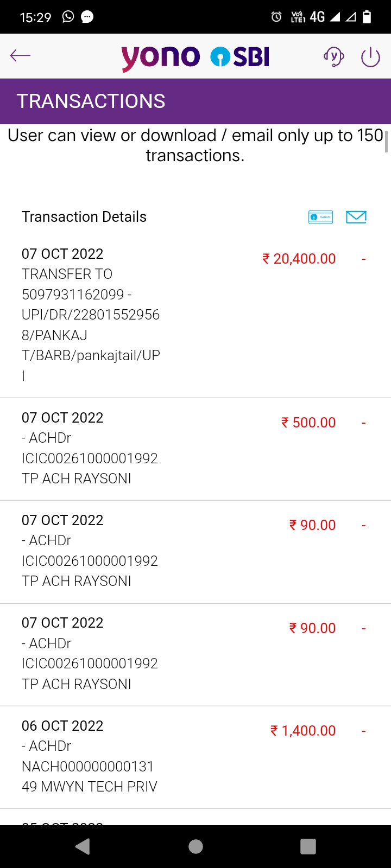Tap Android back navigation button
Viewport: 391px width, 868px height.
point(83,846)
